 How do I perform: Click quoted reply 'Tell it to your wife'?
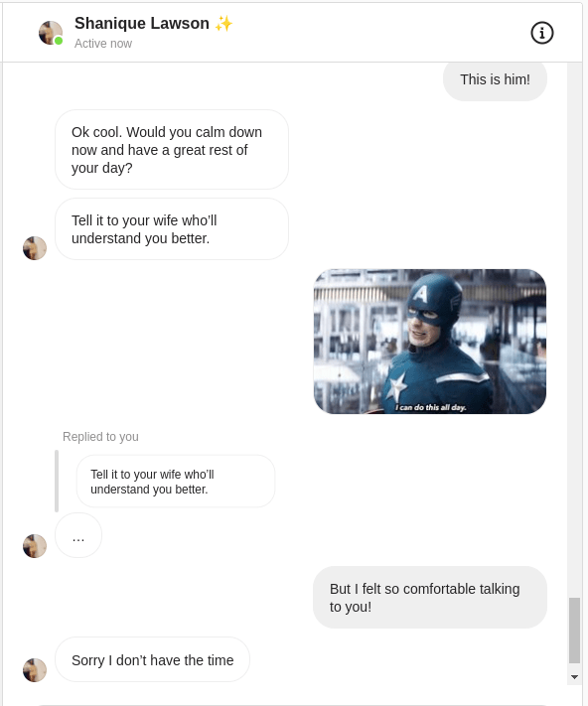pos(176,482)
